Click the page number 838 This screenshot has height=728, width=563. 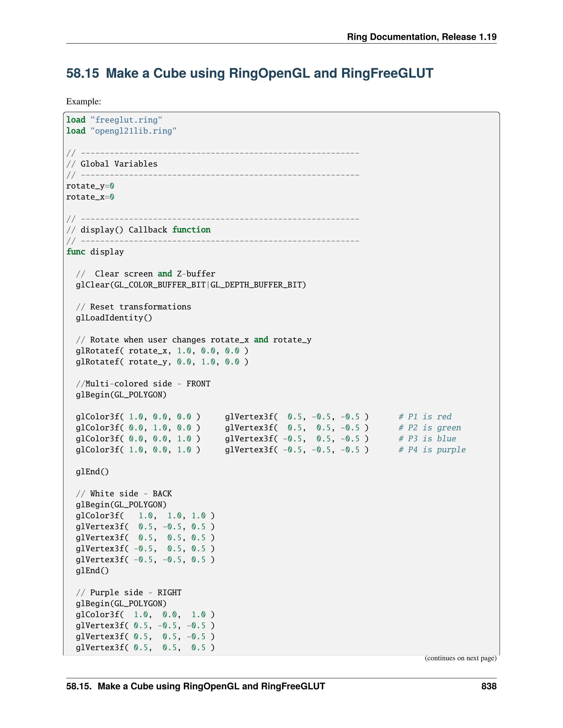(489, 686)
